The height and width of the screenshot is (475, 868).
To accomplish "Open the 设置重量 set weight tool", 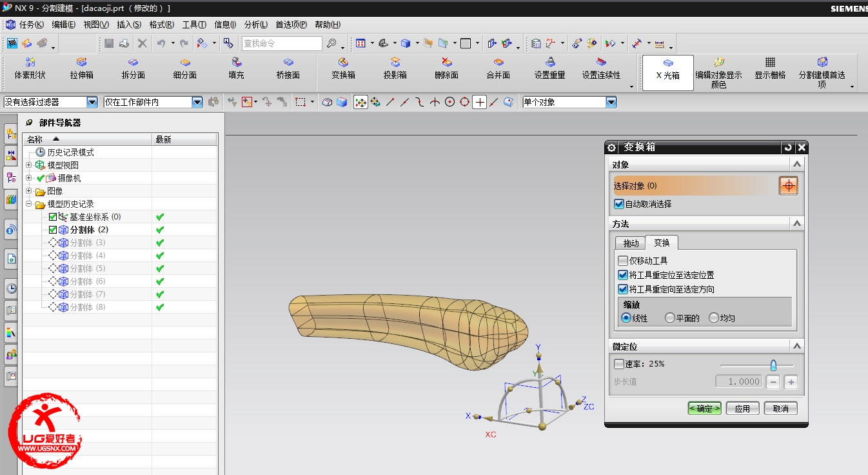I will click(x=550, y=68).
